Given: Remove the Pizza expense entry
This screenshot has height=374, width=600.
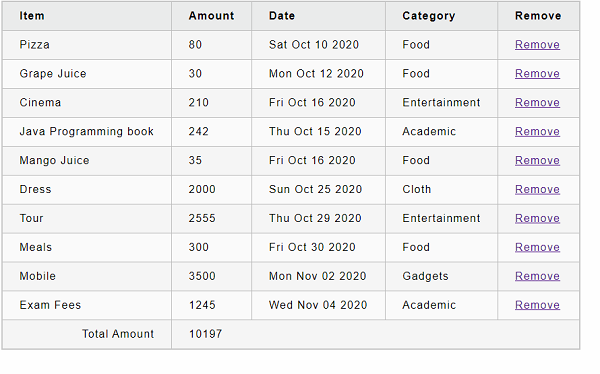Looking at the screenshot, I should coord(537,45).
